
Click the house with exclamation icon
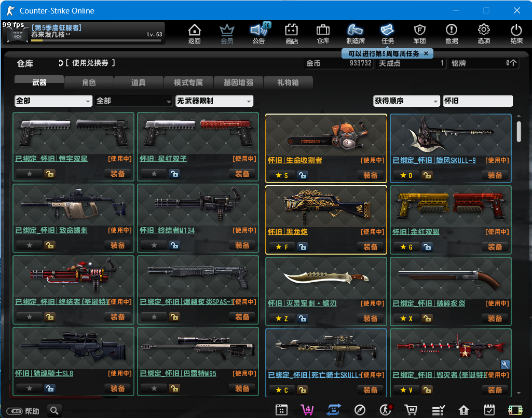coord(463,410)
